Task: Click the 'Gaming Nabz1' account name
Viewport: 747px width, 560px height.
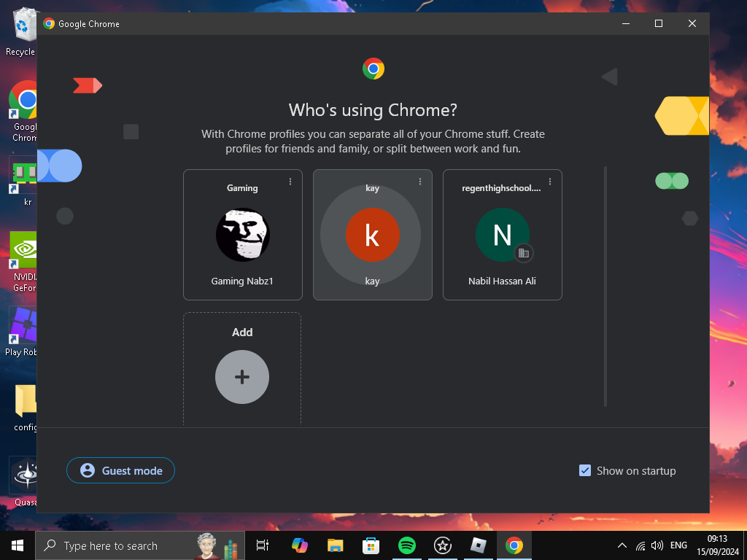Action: coord(242,281)
